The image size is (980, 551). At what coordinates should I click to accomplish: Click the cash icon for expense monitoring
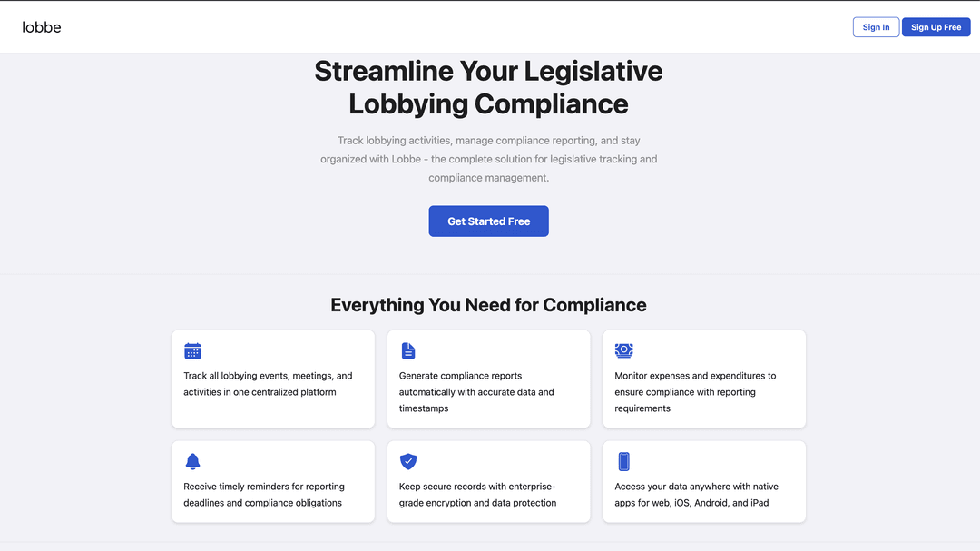623,350
